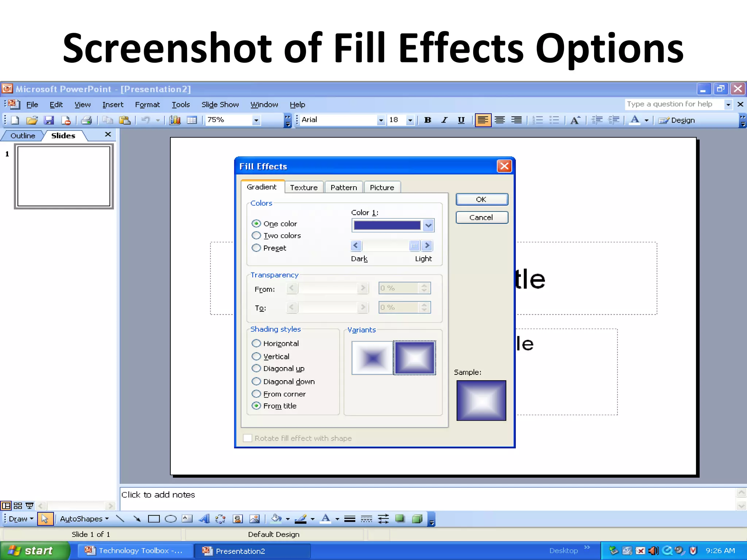The height and width of the screenshot is (560, 747).
Task: Expand the Font Color arrow in Formatting toolbar
Action: [x=646, y=120]
